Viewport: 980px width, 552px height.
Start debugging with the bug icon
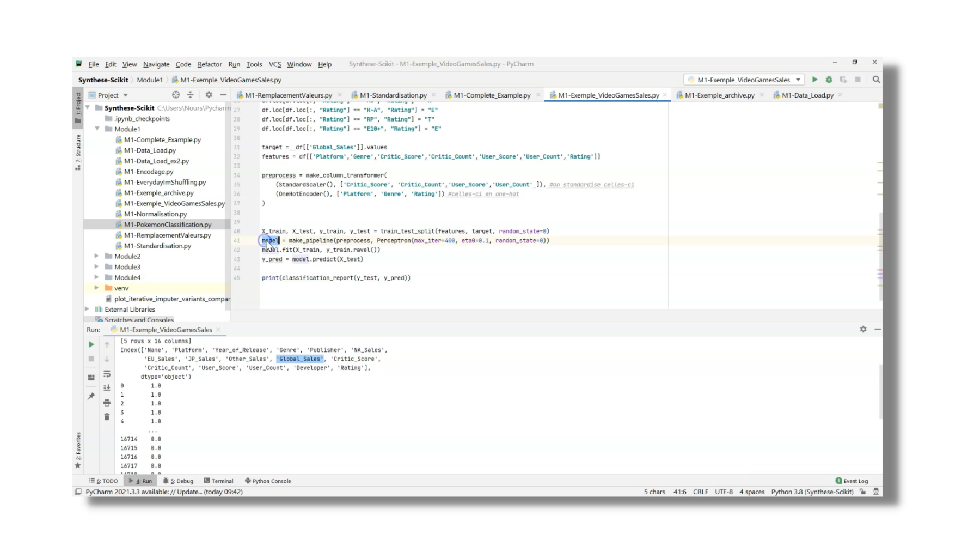pyautogui.click(x=829, y=80)
